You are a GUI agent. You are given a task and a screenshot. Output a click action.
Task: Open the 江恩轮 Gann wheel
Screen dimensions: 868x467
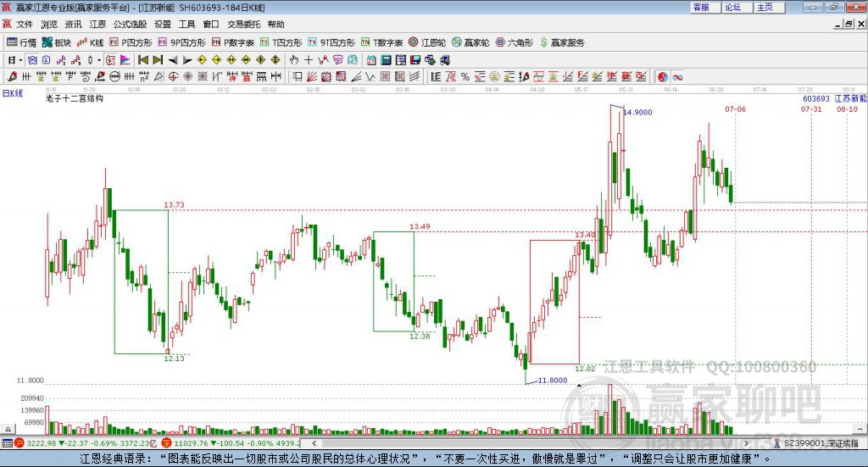coord(427,42)
